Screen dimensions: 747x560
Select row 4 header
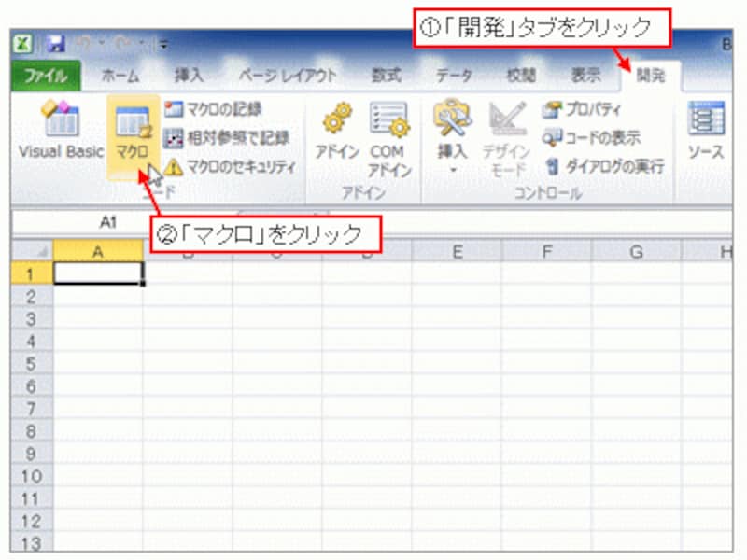coord(32,342)
